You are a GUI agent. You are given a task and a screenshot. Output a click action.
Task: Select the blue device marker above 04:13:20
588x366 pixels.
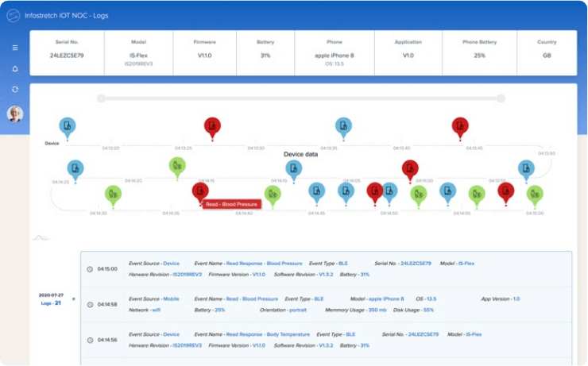(x=68, y=126)
